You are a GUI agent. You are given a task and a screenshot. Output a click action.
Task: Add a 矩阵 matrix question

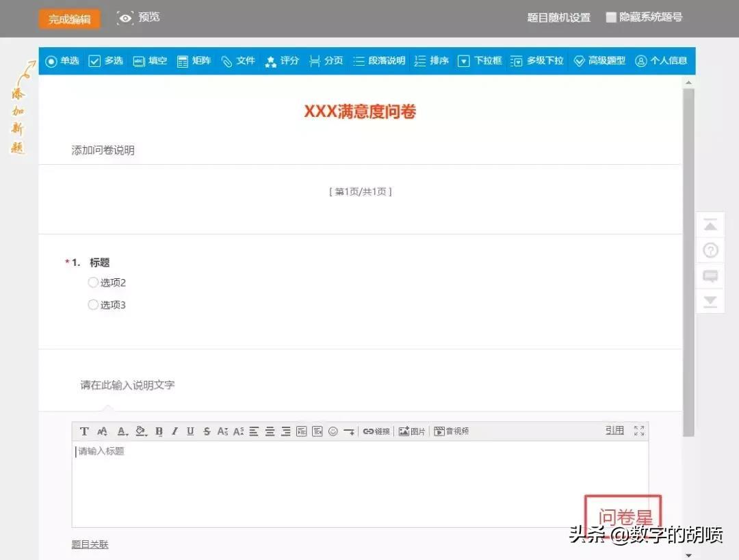point(194,61)
